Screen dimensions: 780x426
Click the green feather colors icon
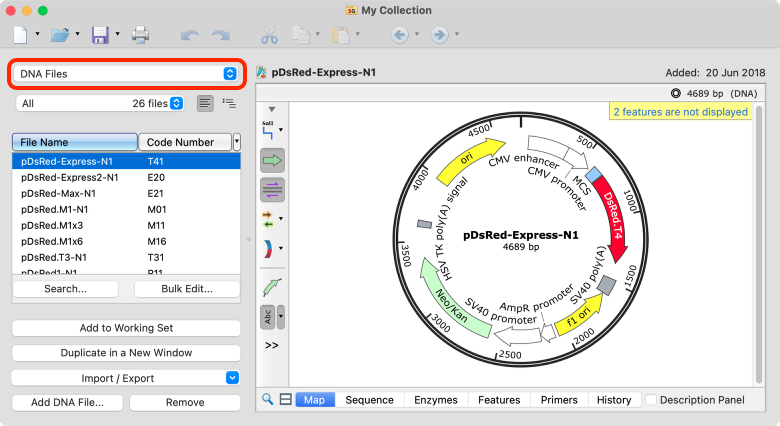(272, 287)
